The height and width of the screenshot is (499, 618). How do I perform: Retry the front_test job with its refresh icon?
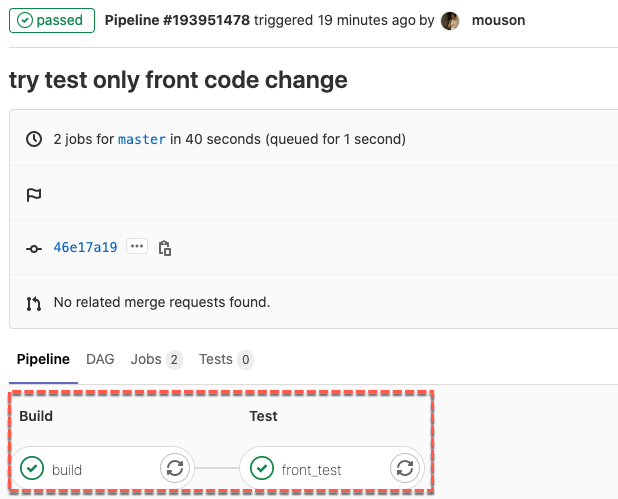coord(405,468)
